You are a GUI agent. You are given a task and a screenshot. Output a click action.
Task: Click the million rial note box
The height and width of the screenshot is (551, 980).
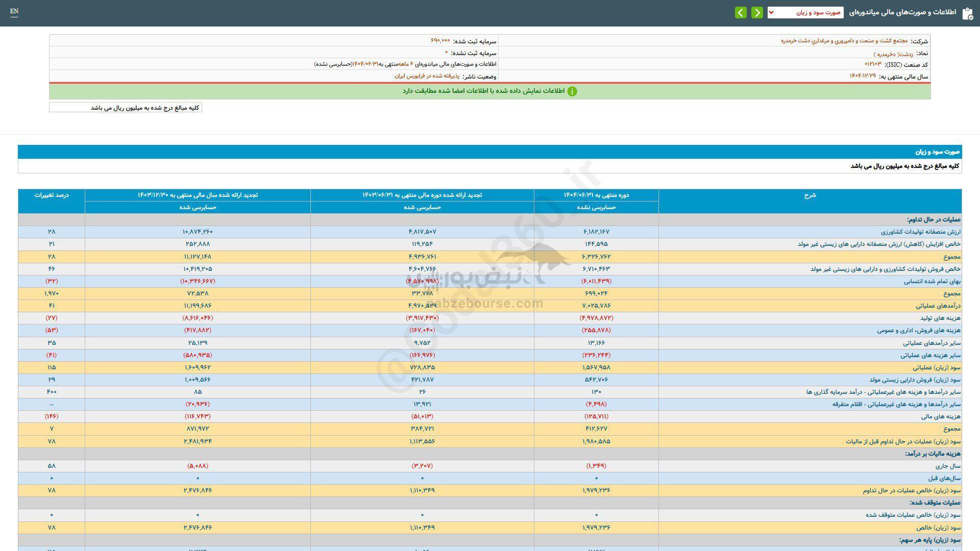tap(126, 108)
